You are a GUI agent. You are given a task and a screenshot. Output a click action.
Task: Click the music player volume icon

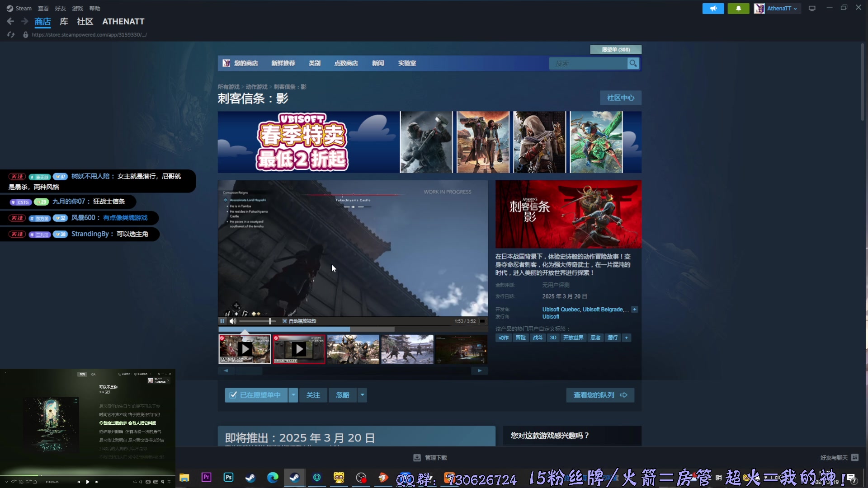[140, 482]
